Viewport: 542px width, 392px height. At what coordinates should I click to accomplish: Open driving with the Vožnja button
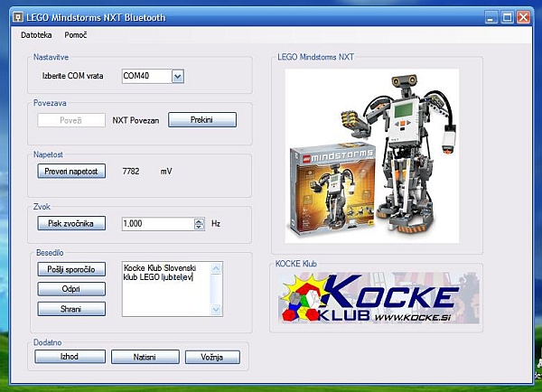pos(212,357)
